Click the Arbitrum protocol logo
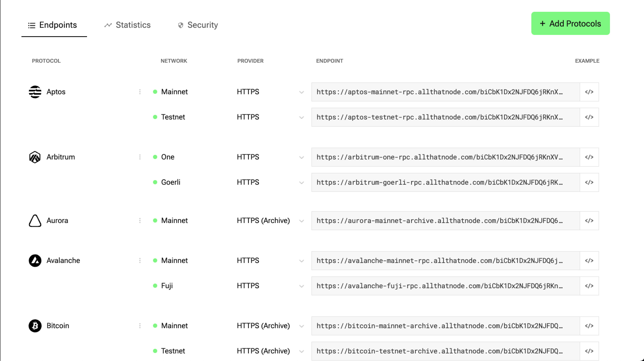644x361 pixels. pyautogui.click(x=35, y=157)
